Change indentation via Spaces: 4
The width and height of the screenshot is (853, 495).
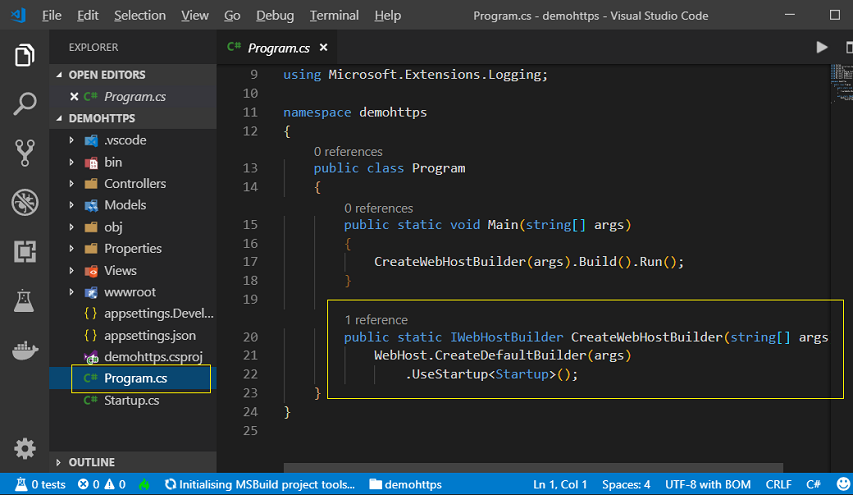click(626, 484)
